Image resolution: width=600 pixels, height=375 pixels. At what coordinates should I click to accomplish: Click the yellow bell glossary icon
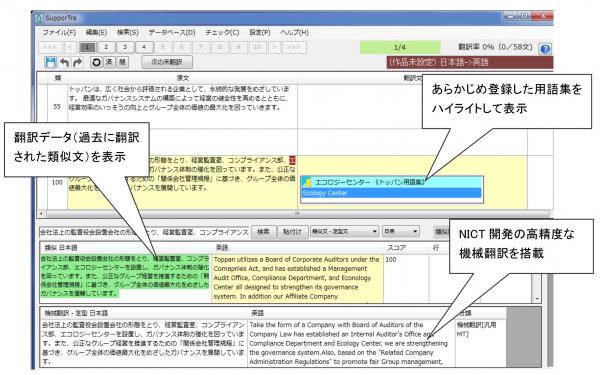(308, 183)
